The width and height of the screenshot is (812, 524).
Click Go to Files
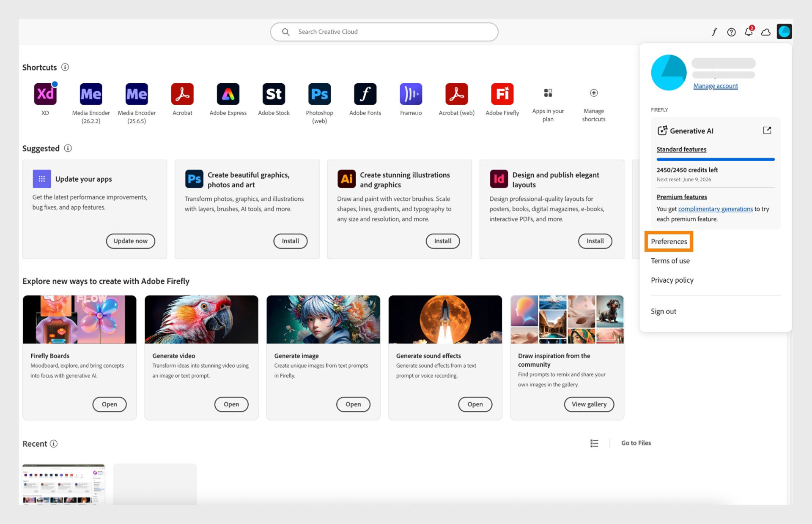tap(636, 443)
